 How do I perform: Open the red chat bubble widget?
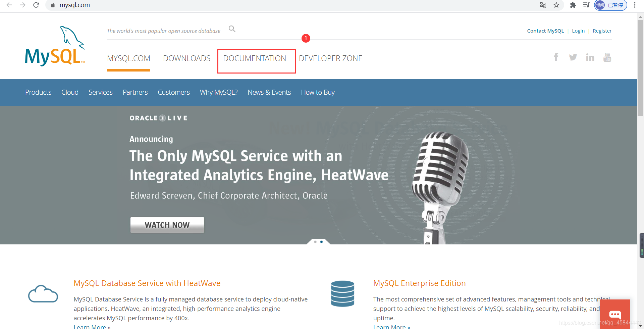pos(615,314)
